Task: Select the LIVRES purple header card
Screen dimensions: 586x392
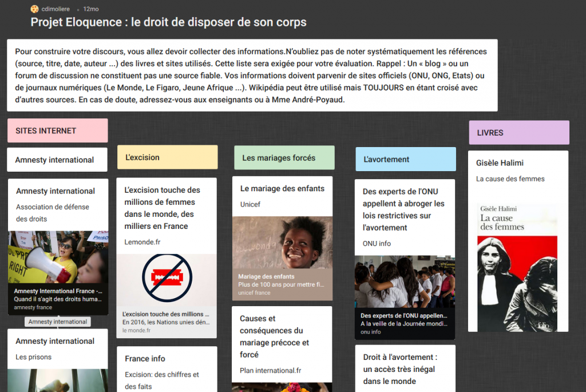Action: tap(519, 133)
